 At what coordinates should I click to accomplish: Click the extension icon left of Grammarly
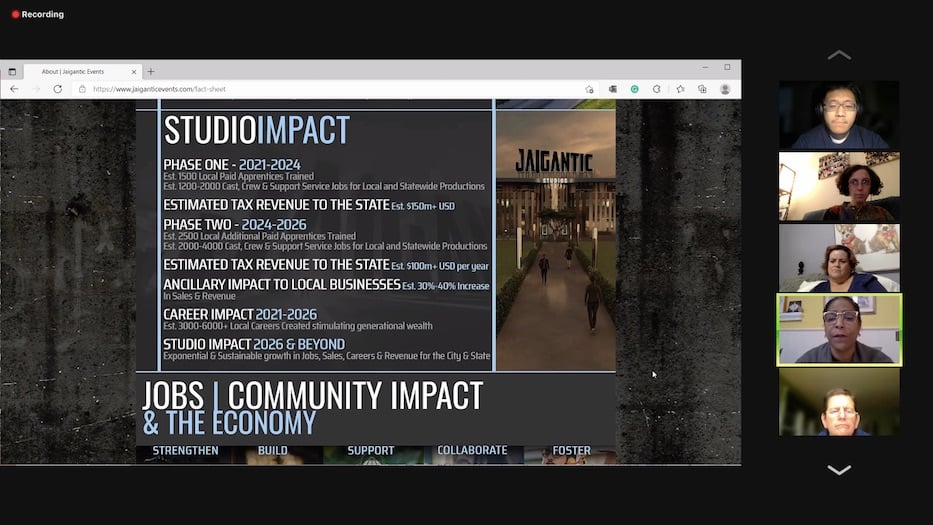[x=612, y=89]
